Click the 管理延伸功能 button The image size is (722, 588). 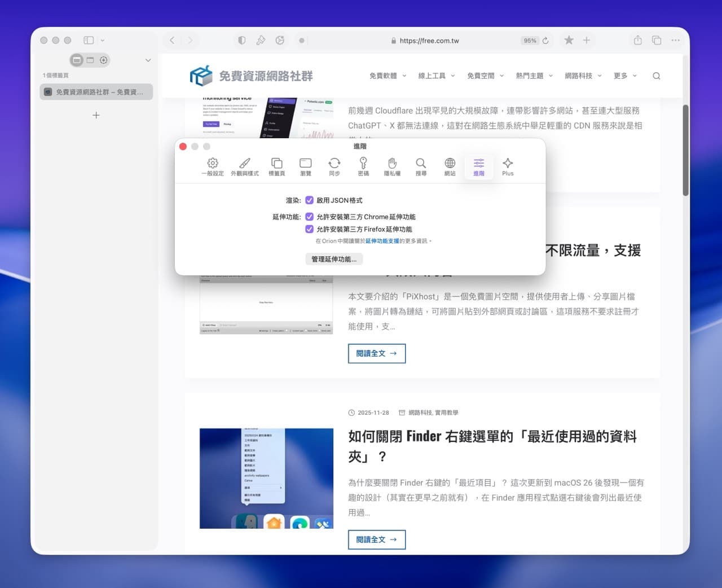(x=334, y=259)
